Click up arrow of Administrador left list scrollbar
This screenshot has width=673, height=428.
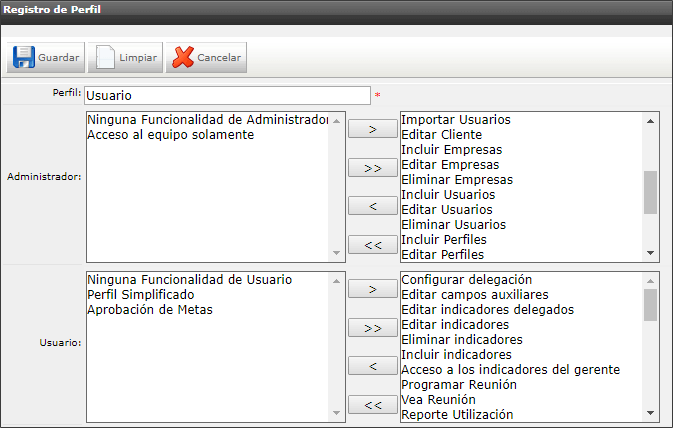click(x=336, y=121)
